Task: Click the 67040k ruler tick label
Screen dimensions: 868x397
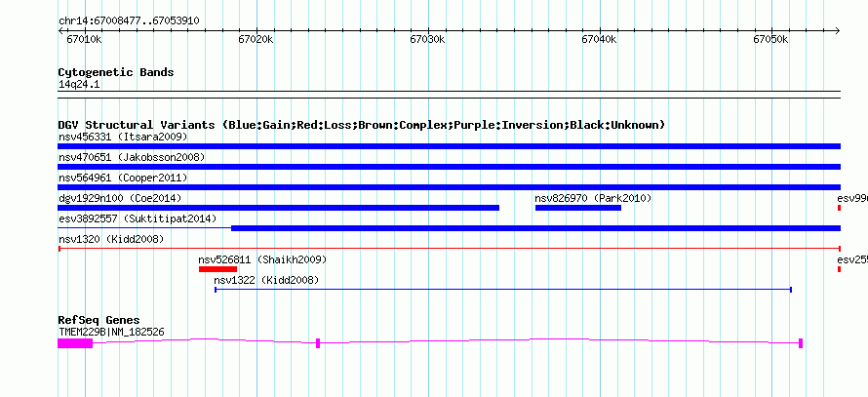Action: pos(599,40)
